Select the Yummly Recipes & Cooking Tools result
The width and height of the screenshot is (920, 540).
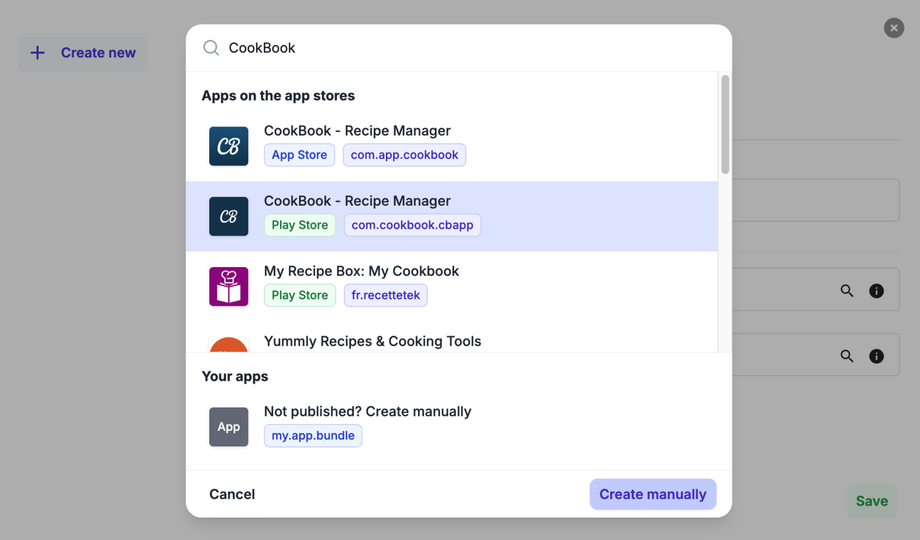(372, 341)
